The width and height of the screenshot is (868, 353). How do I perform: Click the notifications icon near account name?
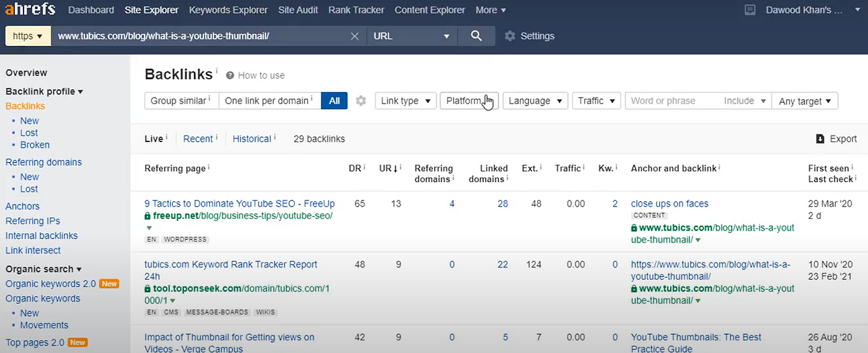coord(750,10)
